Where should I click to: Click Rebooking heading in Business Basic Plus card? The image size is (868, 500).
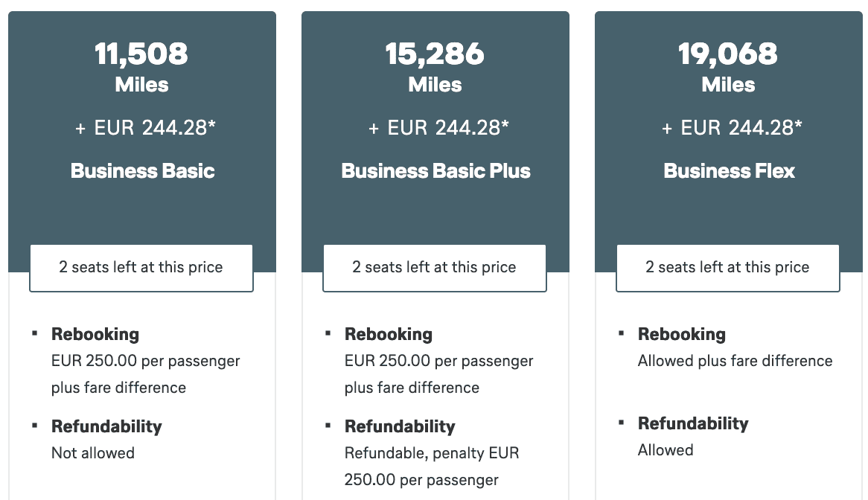coord(389,335)
